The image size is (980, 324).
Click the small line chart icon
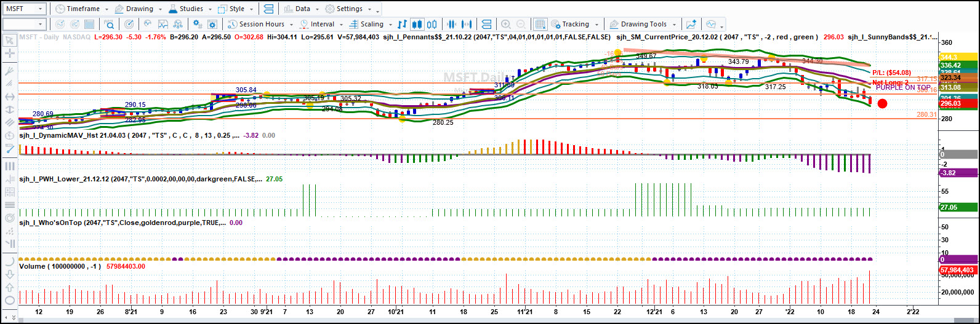point(148,25)
